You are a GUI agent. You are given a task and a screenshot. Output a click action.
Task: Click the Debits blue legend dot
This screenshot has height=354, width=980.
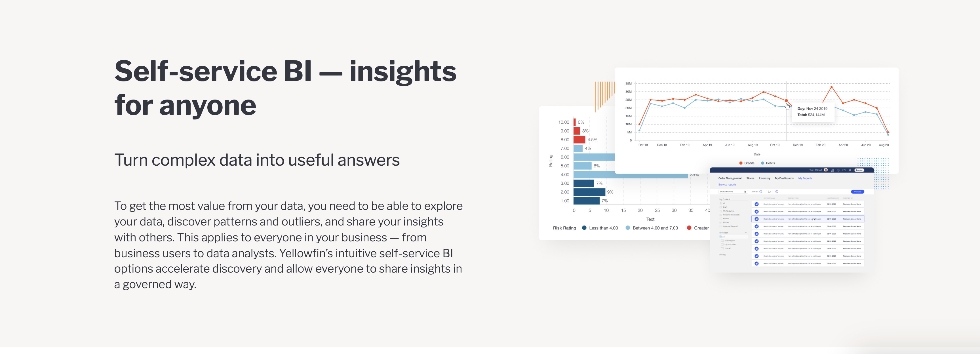point(762,163)
